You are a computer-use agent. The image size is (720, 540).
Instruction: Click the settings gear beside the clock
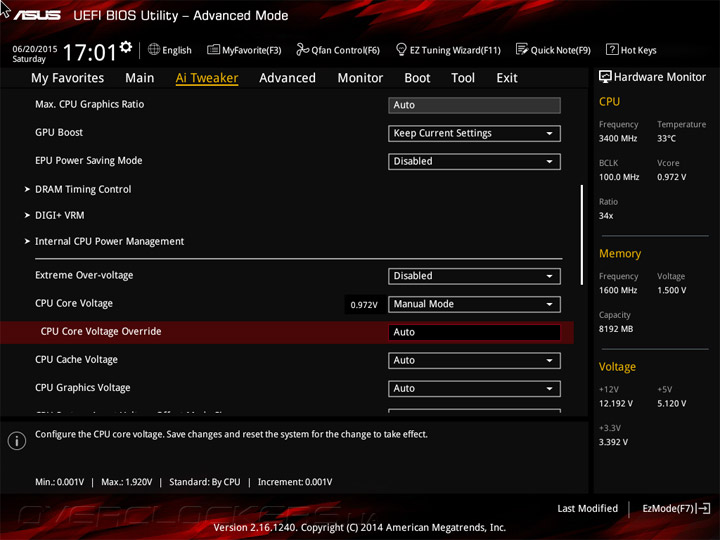(x=126, y=47)
